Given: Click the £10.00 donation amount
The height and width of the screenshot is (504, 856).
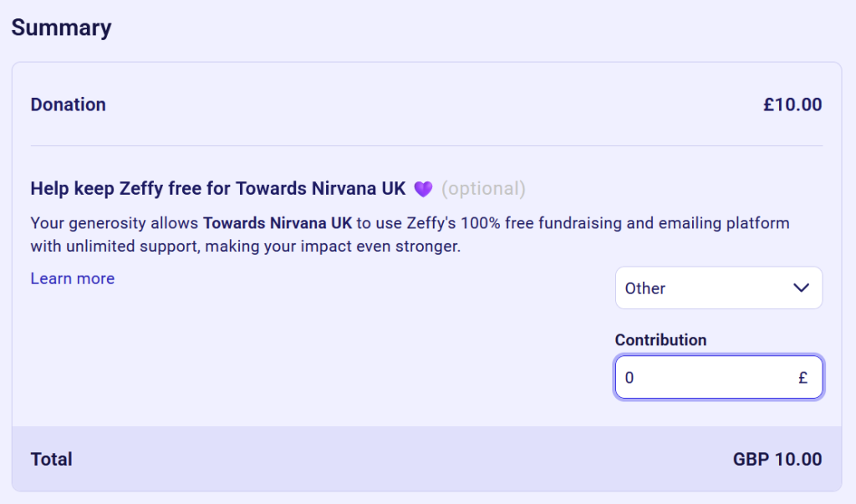Looking at the screenshot, I should click(792, 104).
